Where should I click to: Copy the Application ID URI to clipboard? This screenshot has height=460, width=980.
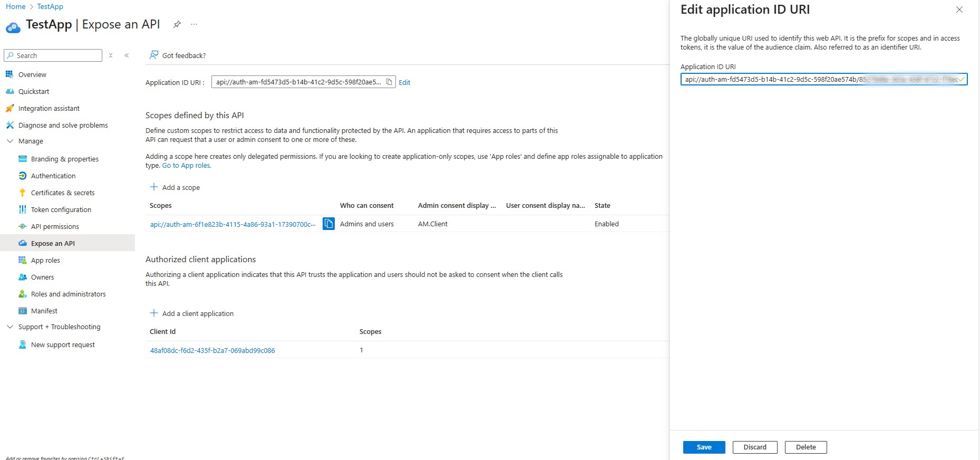click(x=389, y=82)
